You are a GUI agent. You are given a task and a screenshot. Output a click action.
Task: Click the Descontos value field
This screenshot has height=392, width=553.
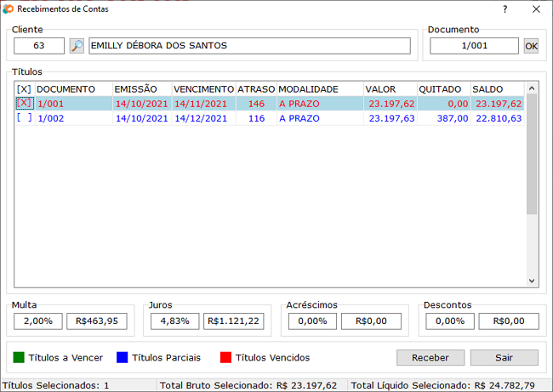click(509, 321)
